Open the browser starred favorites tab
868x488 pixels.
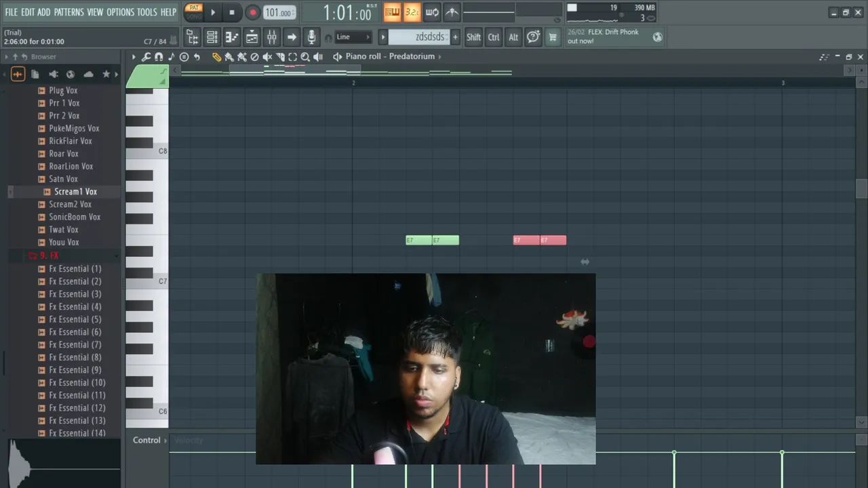coord(106,74)
